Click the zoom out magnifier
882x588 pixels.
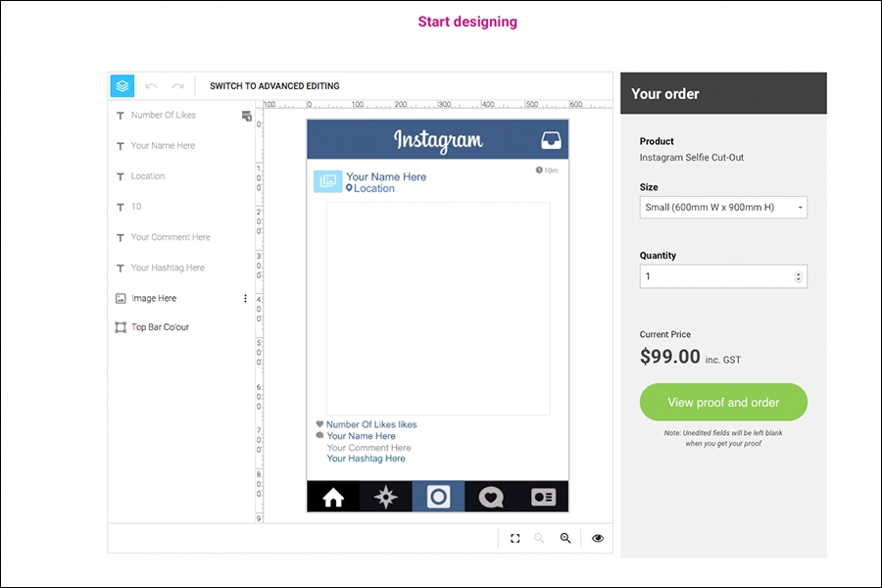[x=539, y=538]
